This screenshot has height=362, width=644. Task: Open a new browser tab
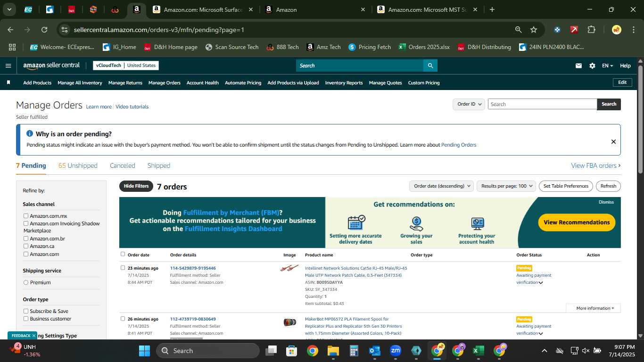492,9
